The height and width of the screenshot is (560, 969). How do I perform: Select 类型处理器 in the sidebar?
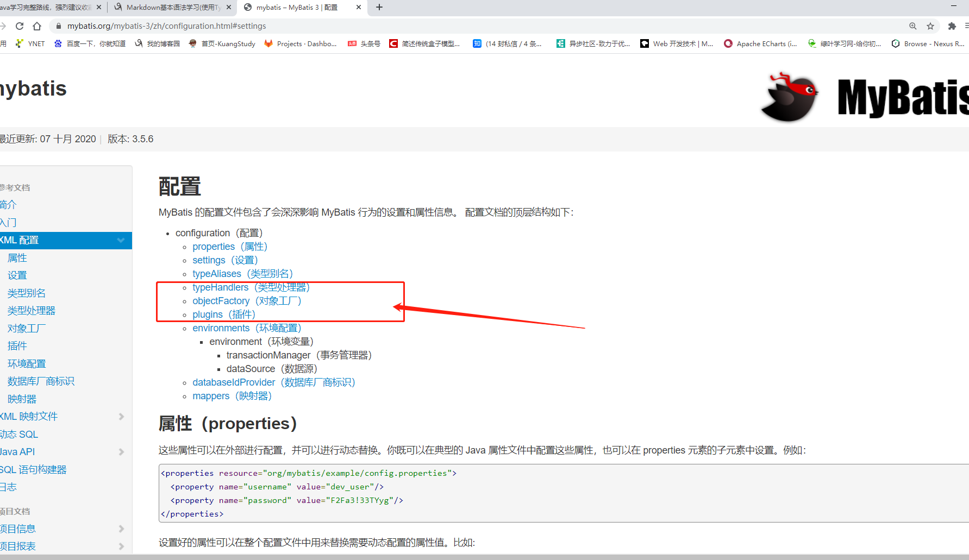pos(32,311)
